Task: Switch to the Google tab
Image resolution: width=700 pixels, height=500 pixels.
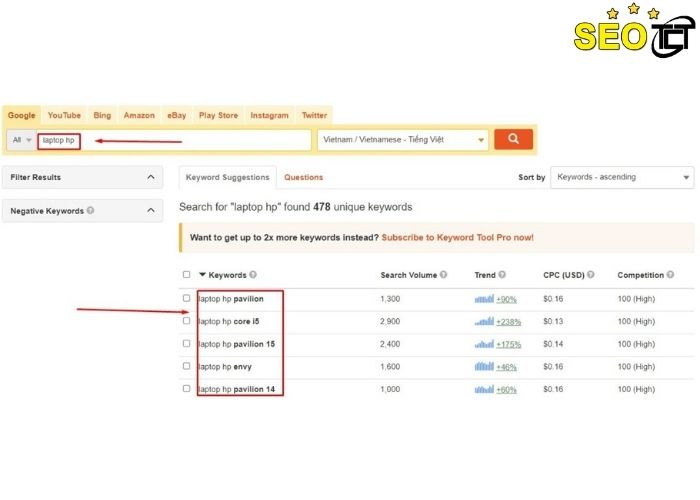Action: coord(21,115)
